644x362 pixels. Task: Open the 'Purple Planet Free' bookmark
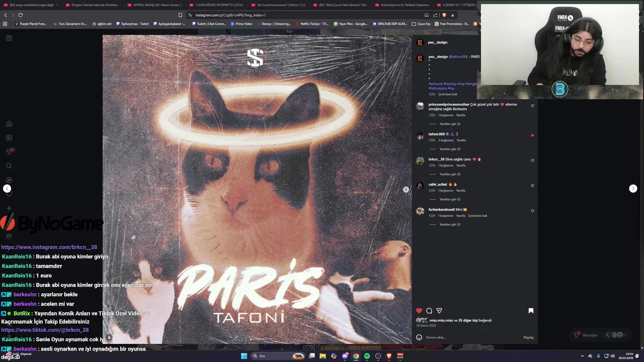[x=30, y=24]
